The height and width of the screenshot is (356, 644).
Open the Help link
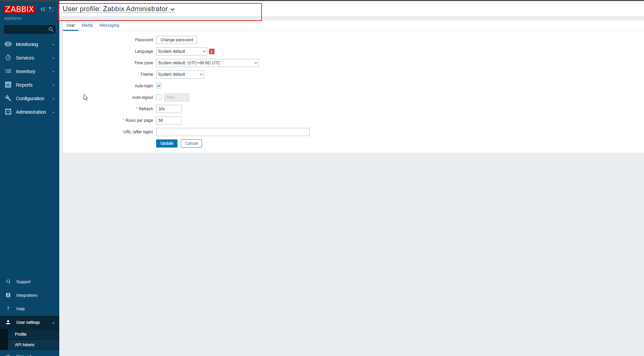coord(20,309)
